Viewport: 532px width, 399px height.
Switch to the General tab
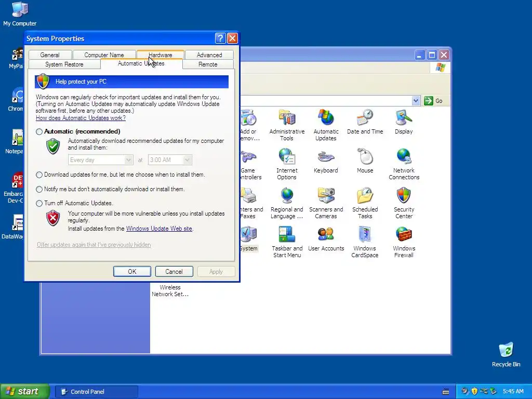[x=50, y=55]
